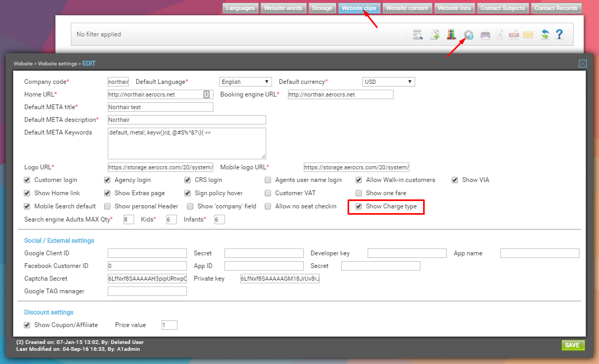Click Mobile logo URL field
The width and height of the screenshot is (599, 364).
357,167
